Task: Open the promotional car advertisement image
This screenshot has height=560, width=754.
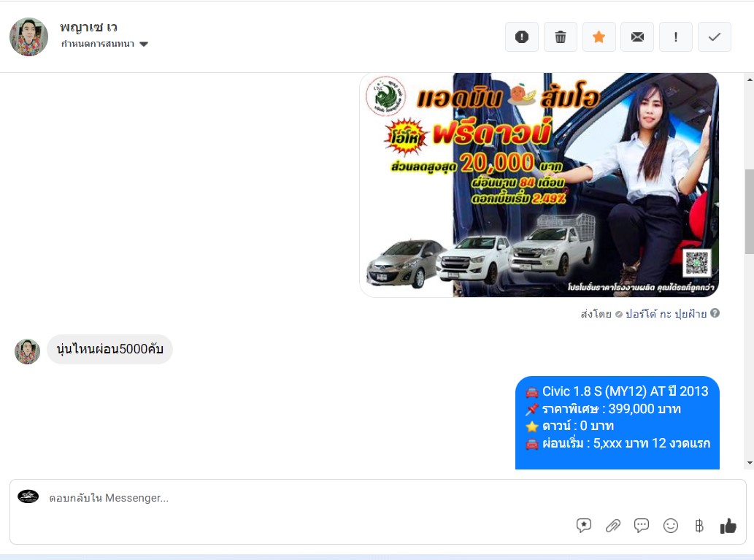Action: (539, 185)
